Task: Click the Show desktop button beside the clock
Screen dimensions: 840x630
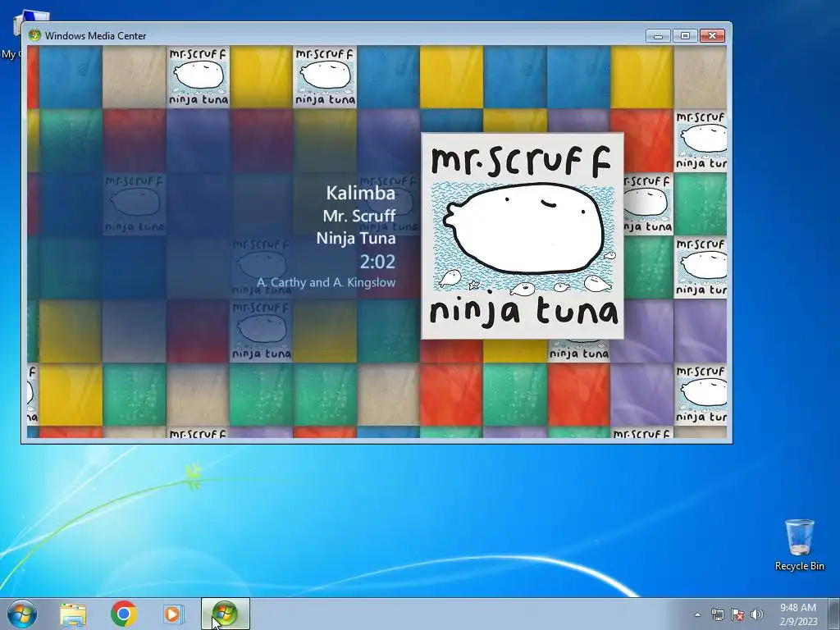Action: 834,614
